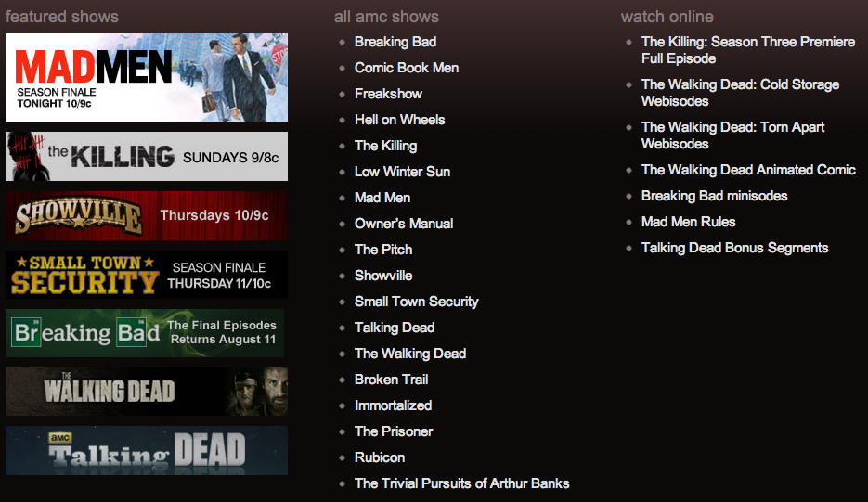Select the Mad Men Rules link

[x=688, y=222]
